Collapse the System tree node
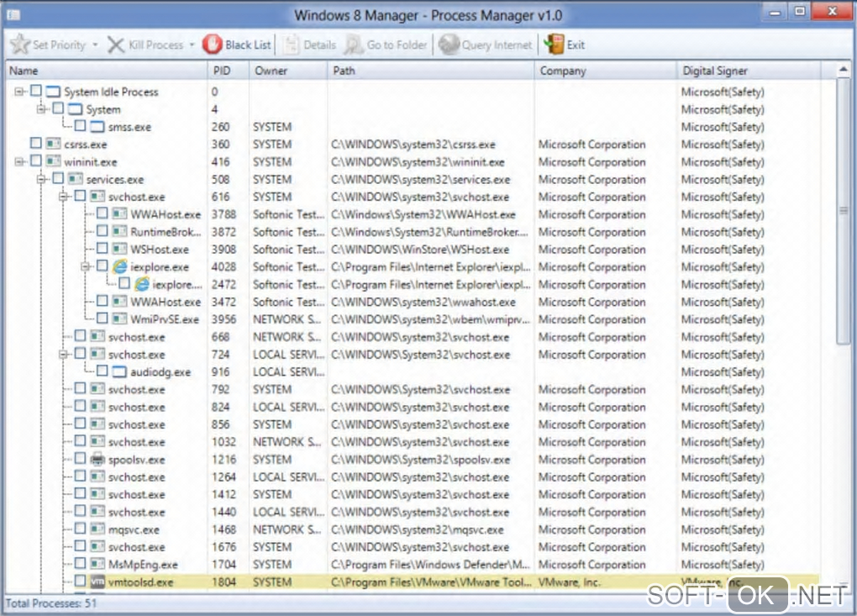Screen dimensions: 857x616 [41, 108]
